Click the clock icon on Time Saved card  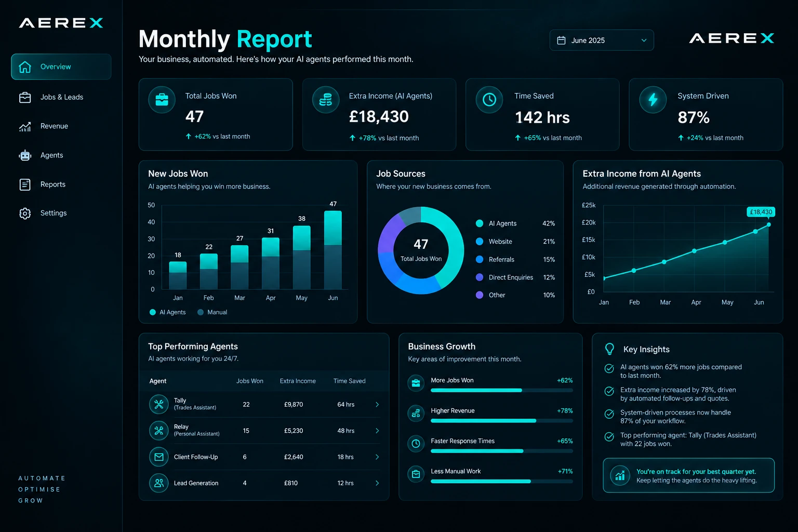pyautogui.click(x=489, y=100)
